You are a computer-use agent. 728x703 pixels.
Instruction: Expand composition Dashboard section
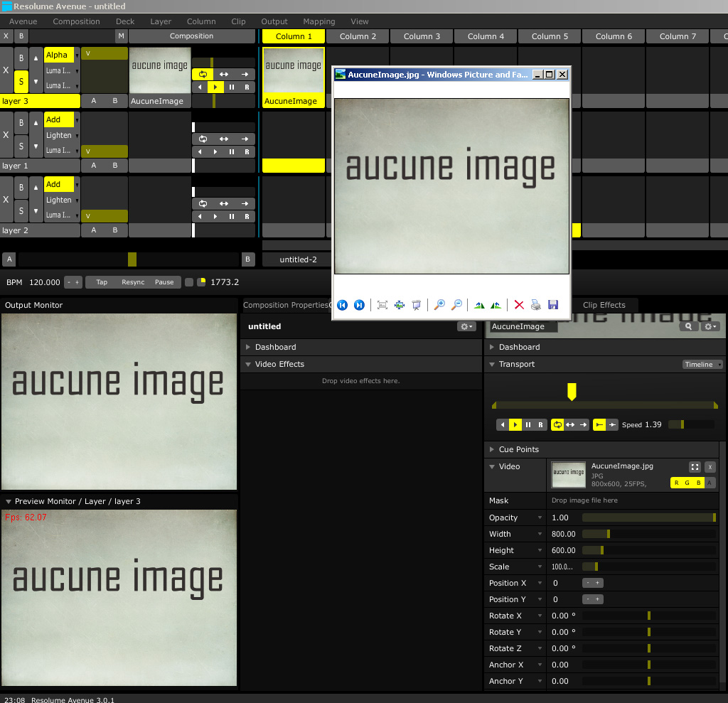(x=248, y=347)
